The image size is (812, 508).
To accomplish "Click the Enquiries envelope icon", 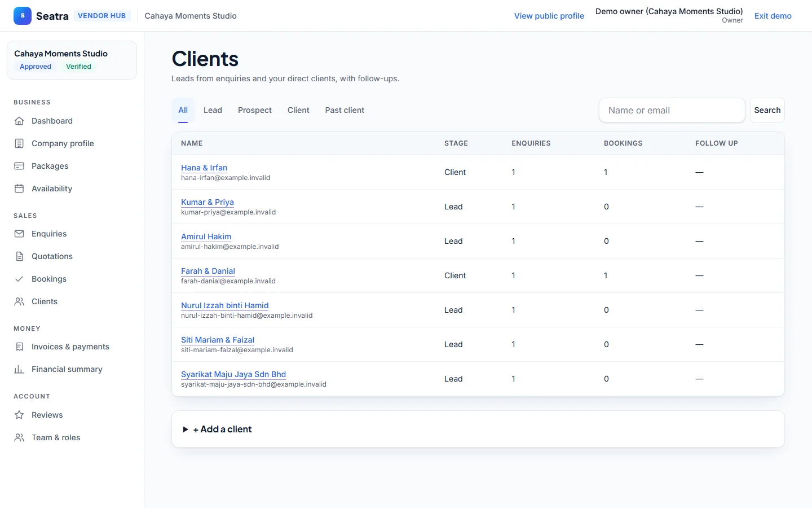I will (19, 234).
